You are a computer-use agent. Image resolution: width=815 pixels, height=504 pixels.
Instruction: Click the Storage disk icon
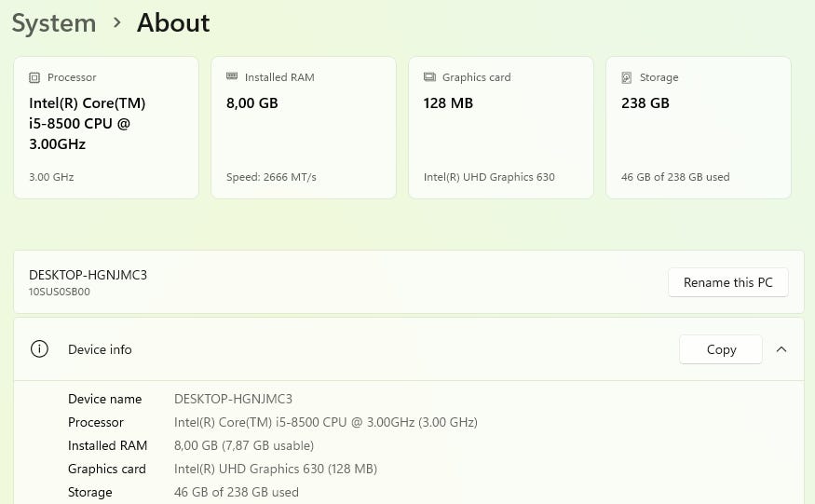(x=627, y=77)
